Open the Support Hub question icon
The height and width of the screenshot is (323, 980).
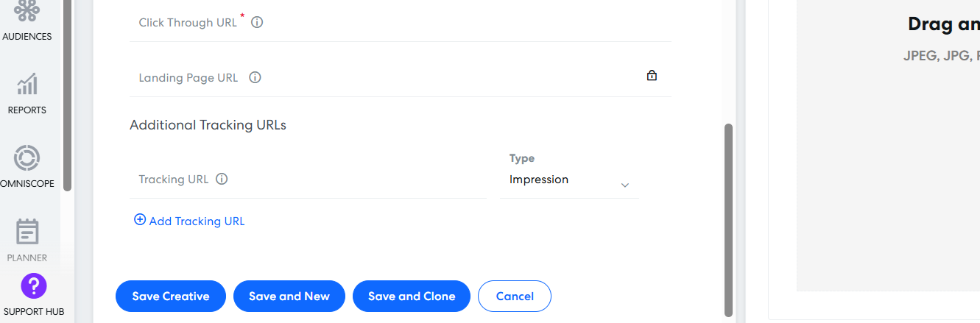coord(34,285)
